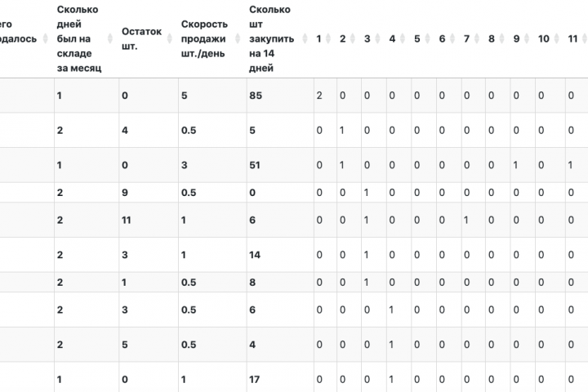Click sort arrows left of column 1 header

tap(305, 38)
